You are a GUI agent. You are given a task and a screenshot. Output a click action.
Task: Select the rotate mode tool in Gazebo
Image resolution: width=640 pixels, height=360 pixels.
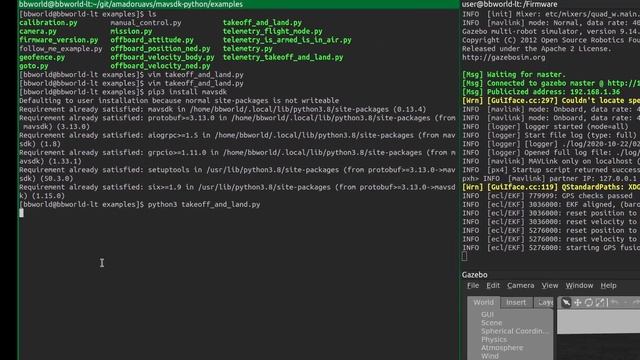[589, 302]
